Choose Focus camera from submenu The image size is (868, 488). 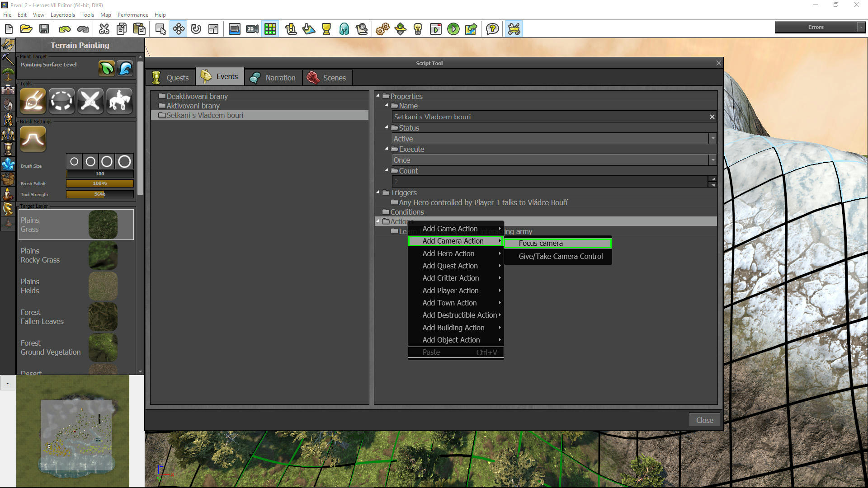(558, 243)
